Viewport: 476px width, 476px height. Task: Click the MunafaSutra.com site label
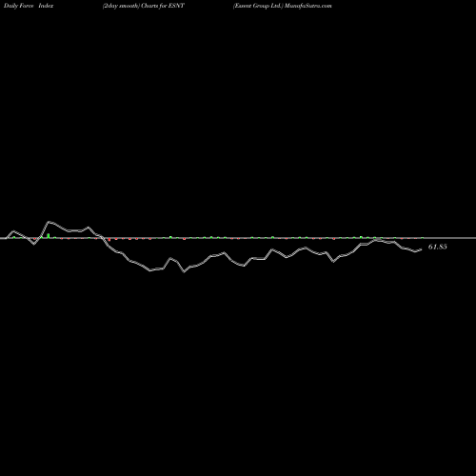pyautogui.click(x=308, y=6)
